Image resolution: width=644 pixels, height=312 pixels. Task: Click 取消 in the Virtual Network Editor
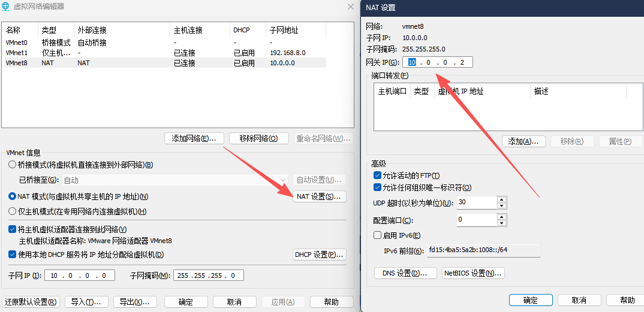pyautogui.click(x=234, y=302)
